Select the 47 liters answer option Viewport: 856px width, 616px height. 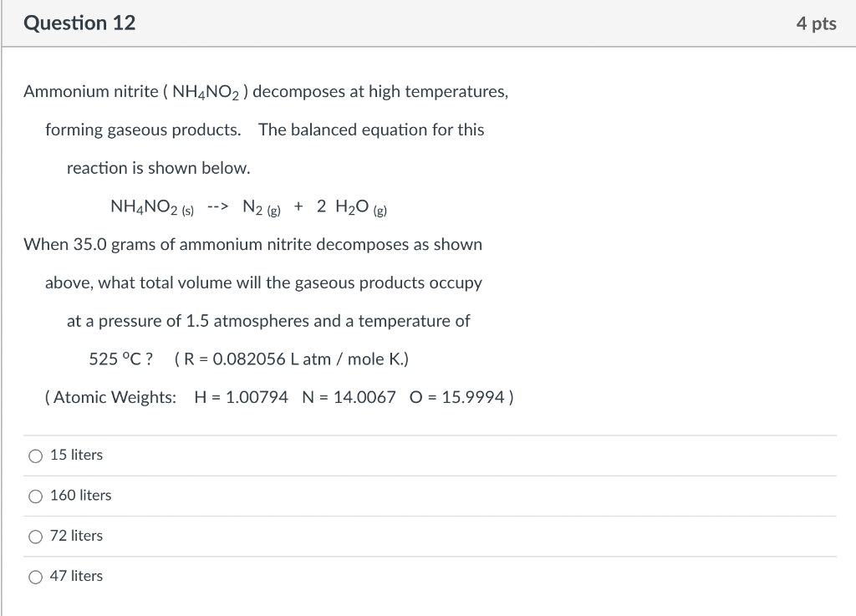click(x=35, y=576)
